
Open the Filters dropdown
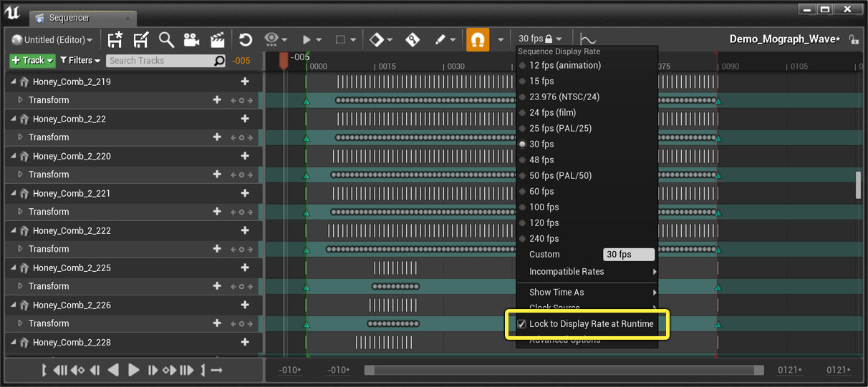[x=80, y=61]
